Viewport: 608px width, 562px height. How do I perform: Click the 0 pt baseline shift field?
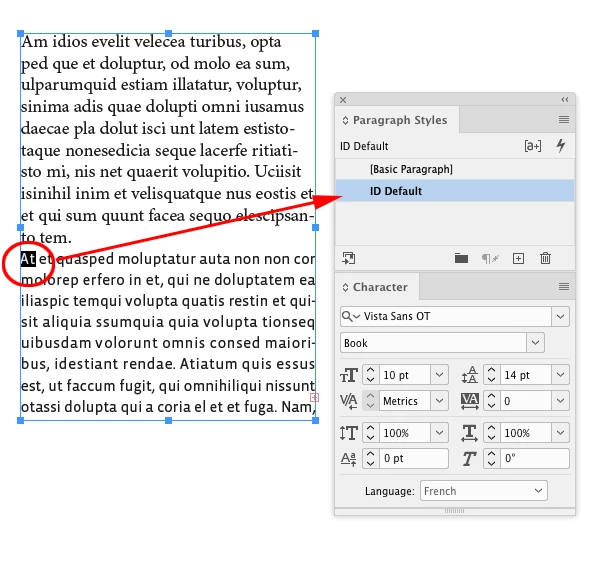click(x=414, y=459)
